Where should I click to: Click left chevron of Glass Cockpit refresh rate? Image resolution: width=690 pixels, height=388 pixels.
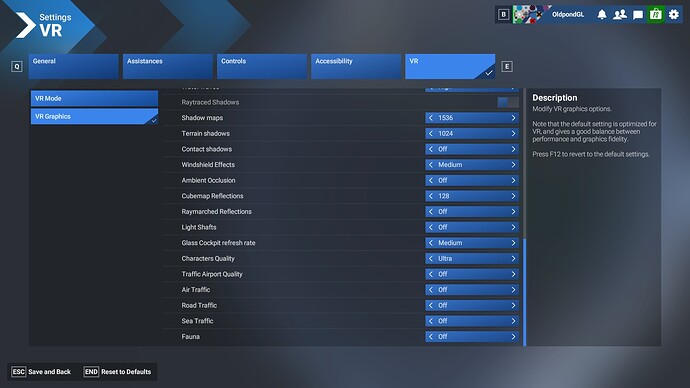click(x=431, y=243)
